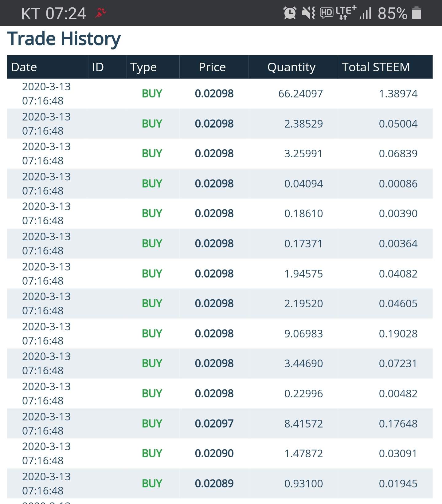Select the 0.02090 price cell
442x504 pixels.
pyautogui.click(x=214, y=453)
